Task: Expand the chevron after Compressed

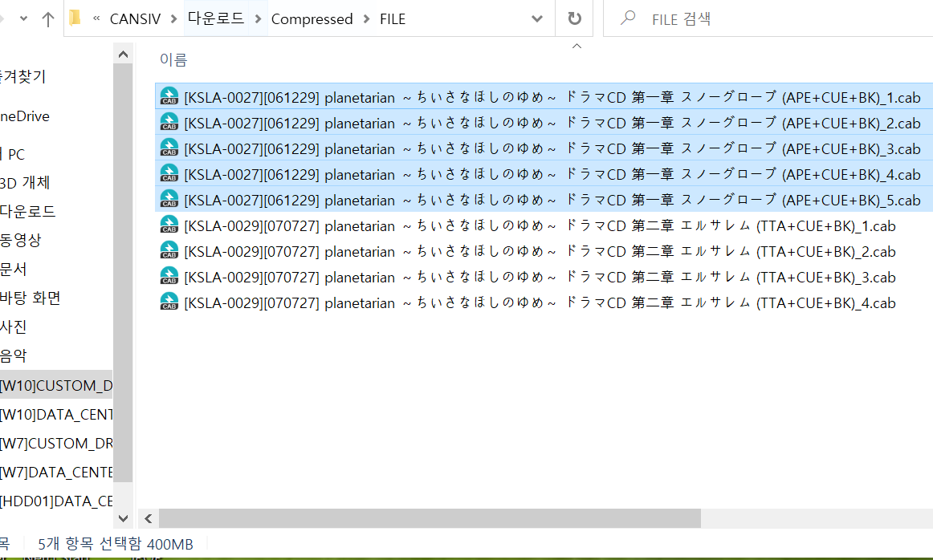Action: [366, 19]
